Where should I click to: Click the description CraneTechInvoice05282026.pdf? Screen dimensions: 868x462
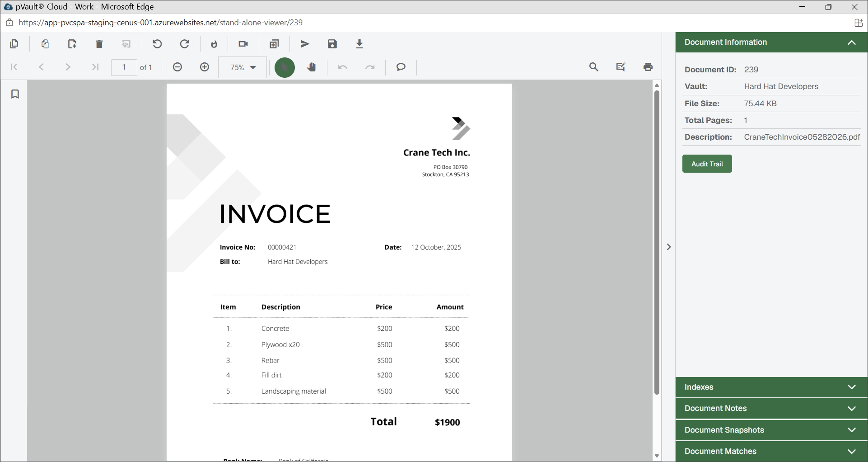(x=802, y=137)
